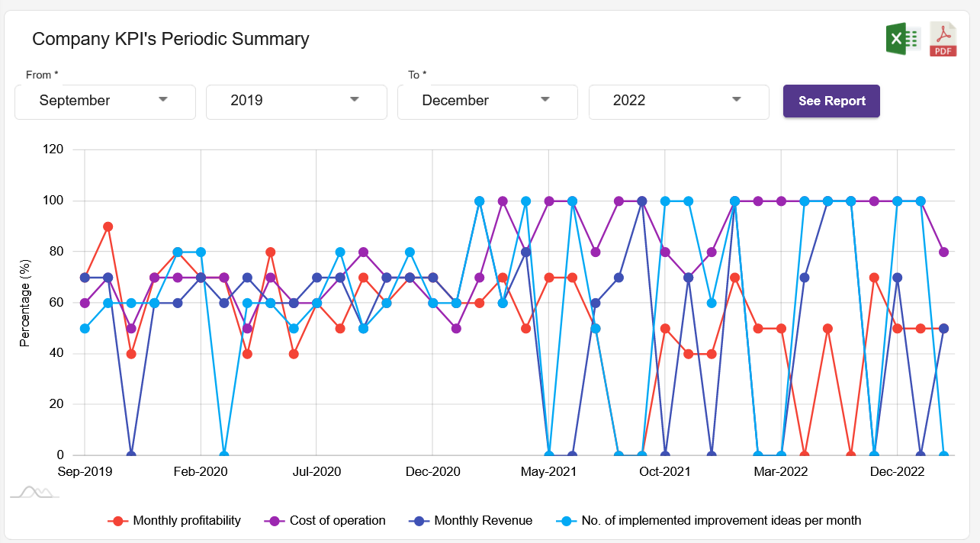Image resolution: width=980 pixels, height=543 pixels.
Task: Click the Company KPI's Periodic Summary title
Action: point(169,39)
